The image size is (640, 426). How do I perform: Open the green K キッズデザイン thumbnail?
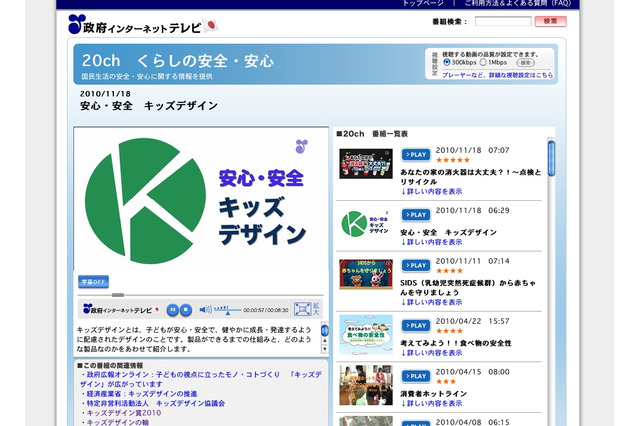click(366, 224)
